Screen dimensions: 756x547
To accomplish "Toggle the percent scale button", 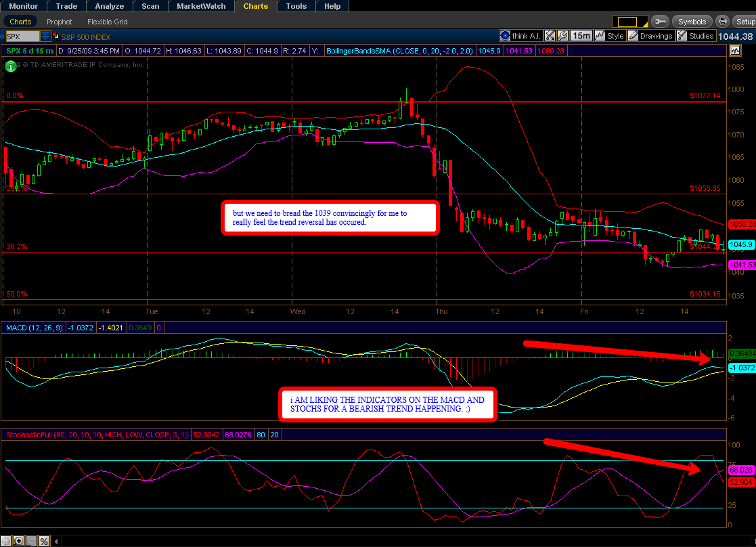I will [x=43, y=541].
